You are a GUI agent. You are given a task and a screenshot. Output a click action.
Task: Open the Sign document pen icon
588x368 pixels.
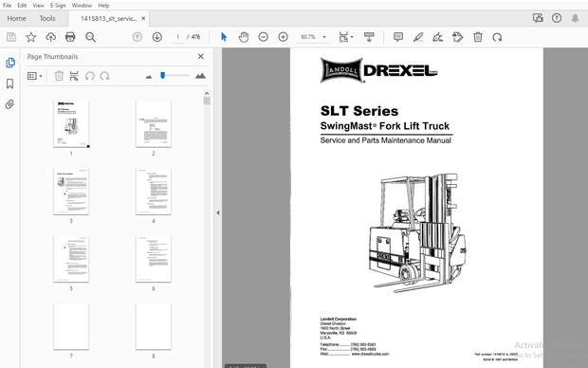click(437, 37)
